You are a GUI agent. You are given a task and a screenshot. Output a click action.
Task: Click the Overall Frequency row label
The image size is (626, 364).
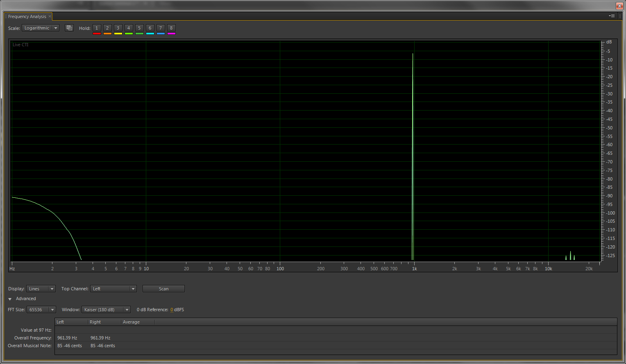click(x=33, y=338)
